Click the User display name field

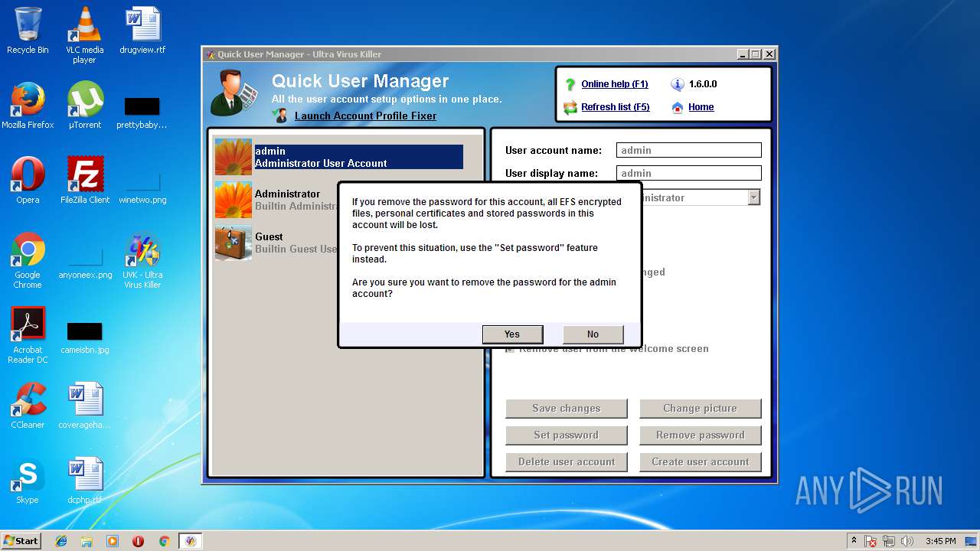pyautogui.click(x=689, y=174)
